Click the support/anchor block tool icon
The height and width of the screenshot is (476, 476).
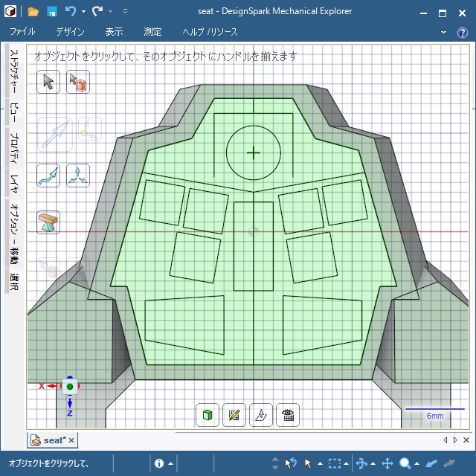tap(48, 222)
